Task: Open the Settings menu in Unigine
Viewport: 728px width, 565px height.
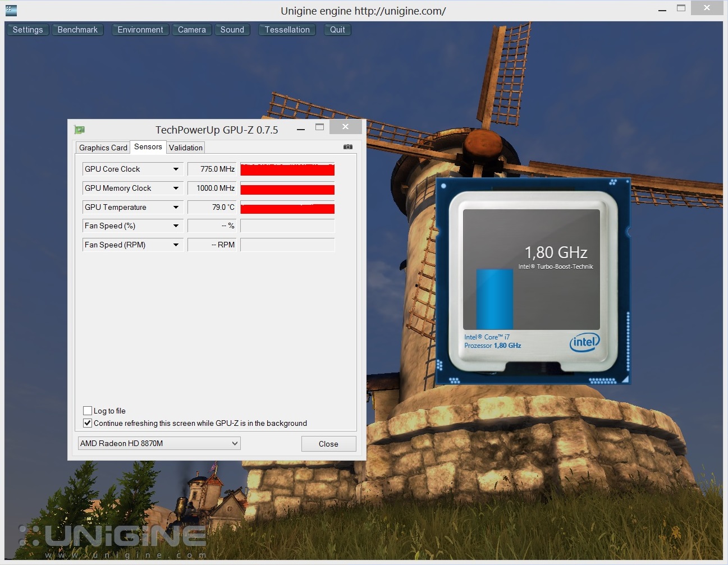Action: (28, 30)
